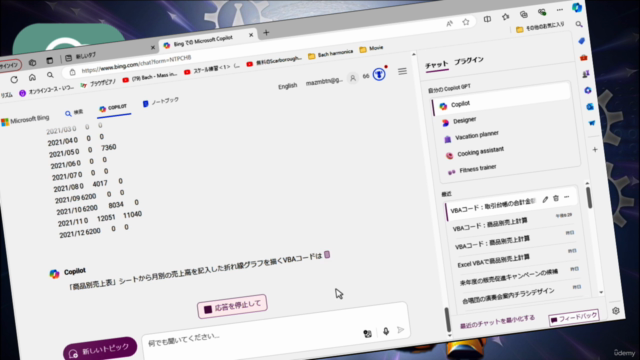
Task: Switch to the チャット tab
Action: (x=436, y=65)
